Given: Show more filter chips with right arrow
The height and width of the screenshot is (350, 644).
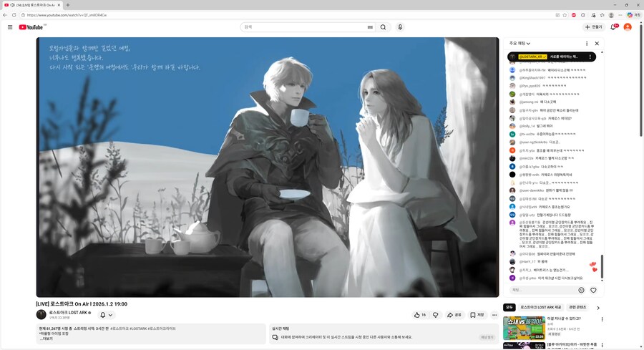Looking at the screenshot, I should tap(598, 308).
